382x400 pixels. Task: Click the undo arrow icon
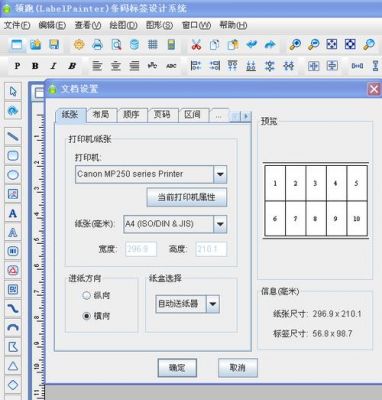[252, 44]
